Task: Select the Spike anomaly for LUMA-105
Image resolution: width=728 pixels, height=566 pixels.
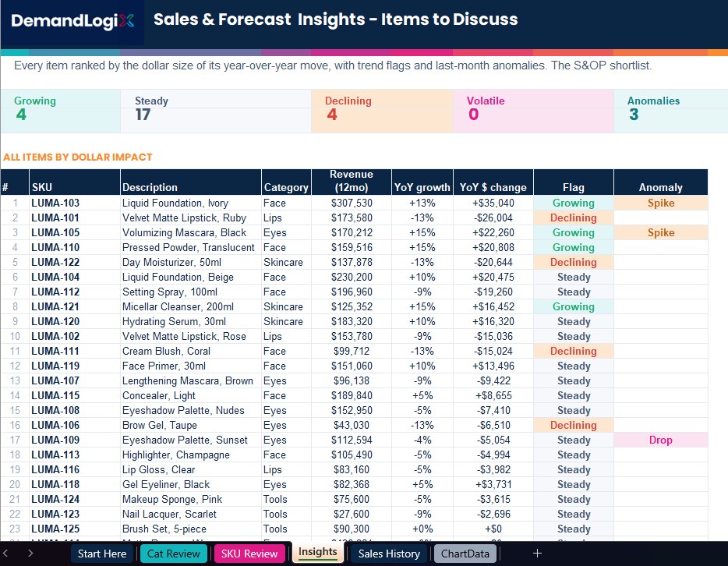Action: (x=661, y=232)
